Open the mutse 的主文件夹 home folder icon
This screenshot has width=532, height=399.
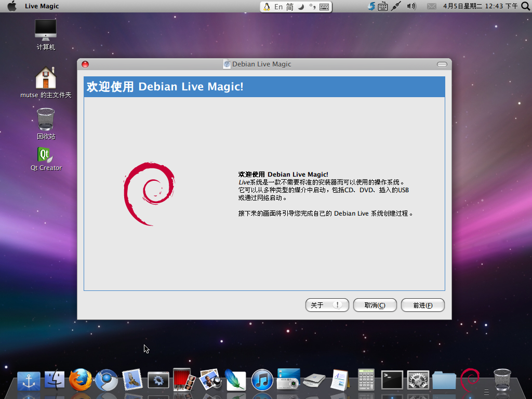coord(46,83)
